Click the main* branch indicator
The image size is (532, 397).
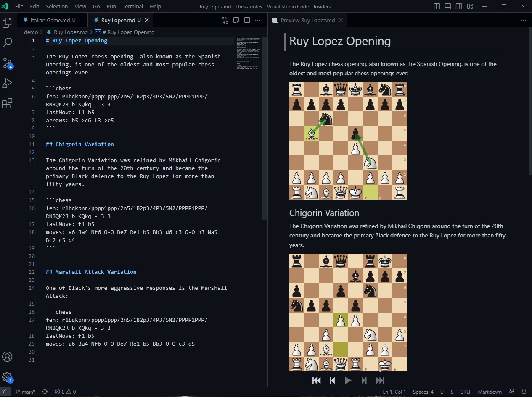[25, 392]
